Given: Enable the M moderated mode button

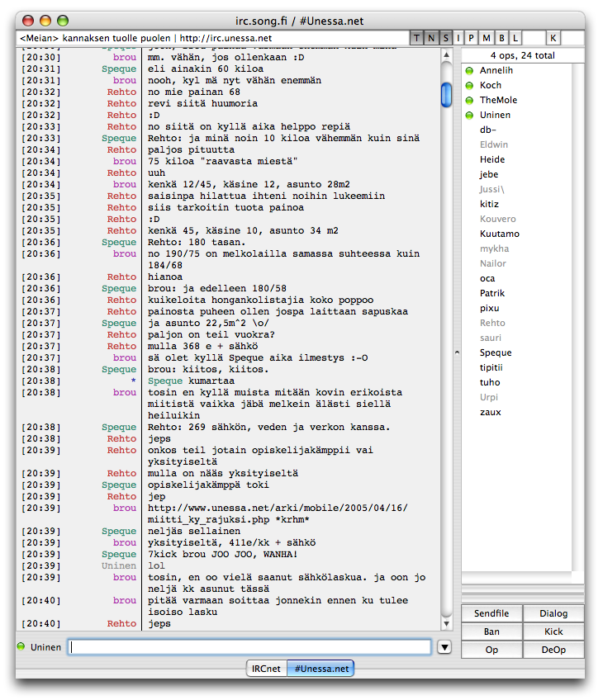Looking at the screenshot, I should pos(487,38).
